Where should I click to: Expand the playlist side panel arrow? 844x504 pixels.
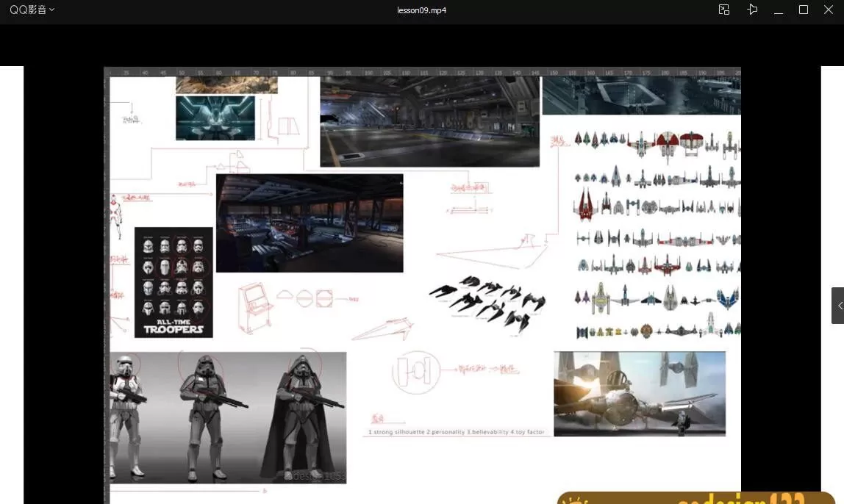point(839,306)
